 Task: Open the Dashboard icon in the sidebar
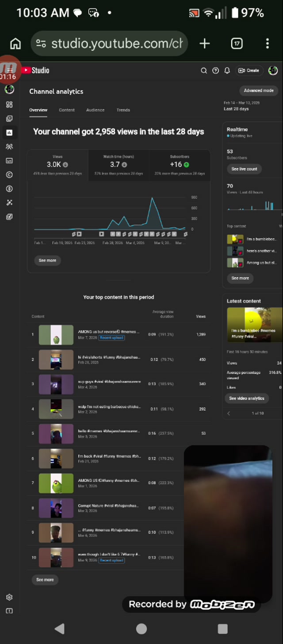pyautogui.click(x=9, y=104)
